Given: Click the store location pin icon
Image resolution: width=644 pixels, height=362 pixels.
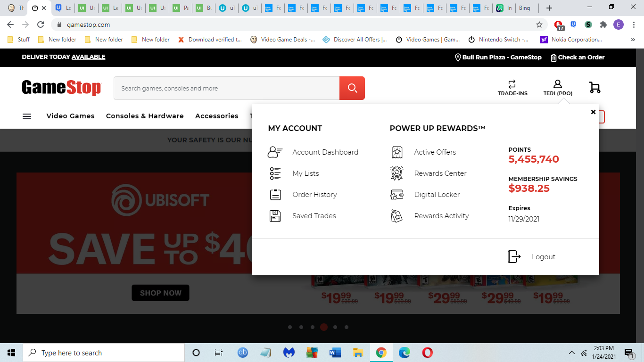Looking at the screenshot, I should click(457, 58).
